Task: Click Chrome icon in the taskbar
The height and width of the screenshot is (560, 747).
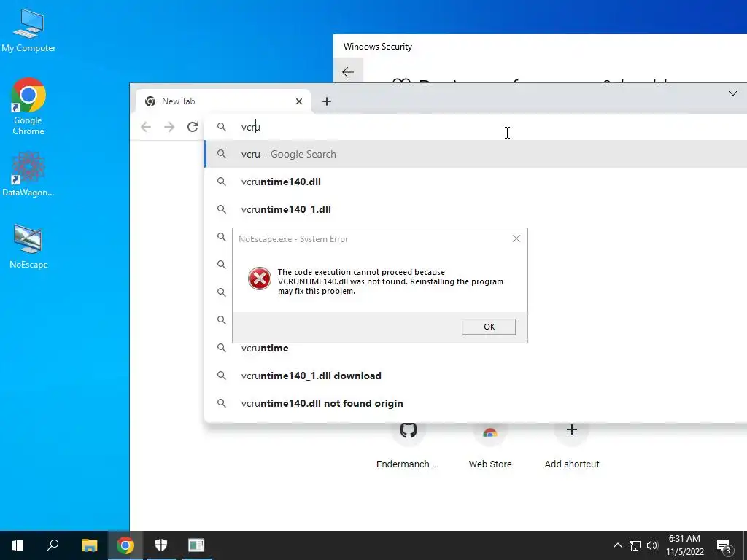Action: pyautogui.click(x=125, y=545)
